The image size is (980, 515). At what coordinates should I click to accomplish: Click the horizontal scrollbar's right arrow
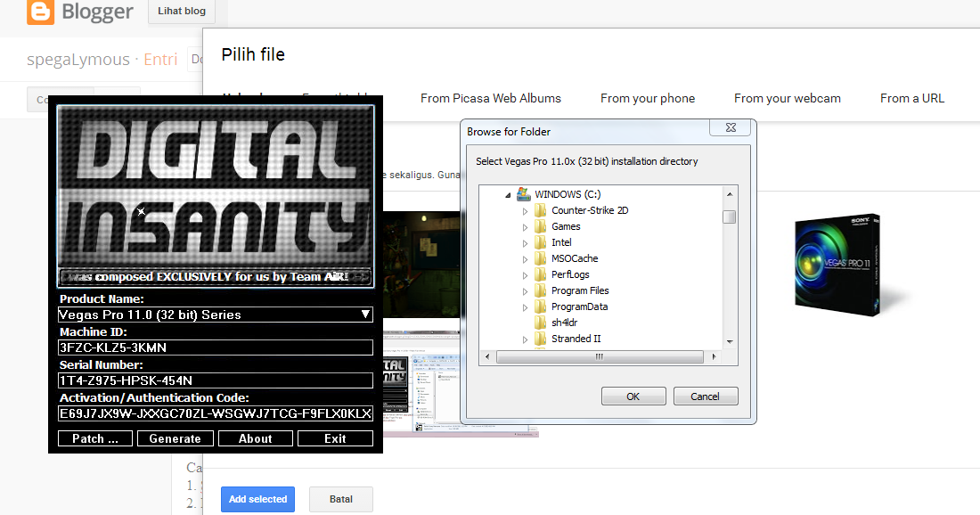[715, 357]
